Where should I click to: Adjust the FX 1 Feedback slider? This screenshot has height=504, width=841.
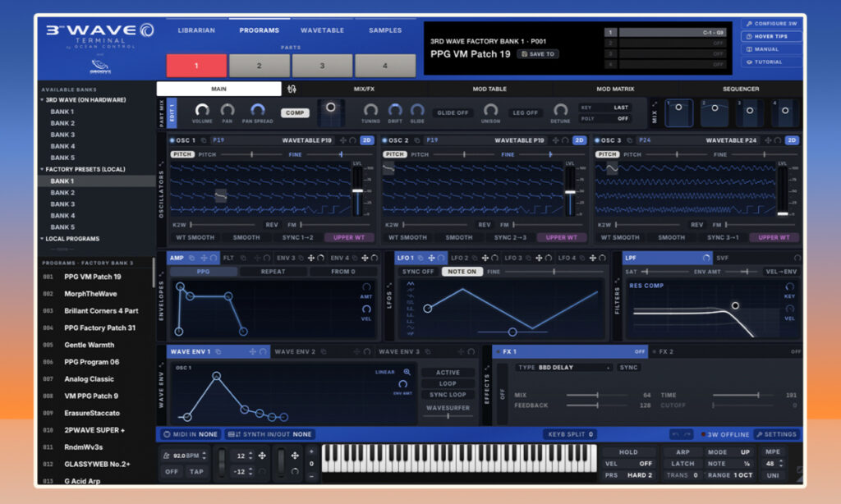click(598, 405)
